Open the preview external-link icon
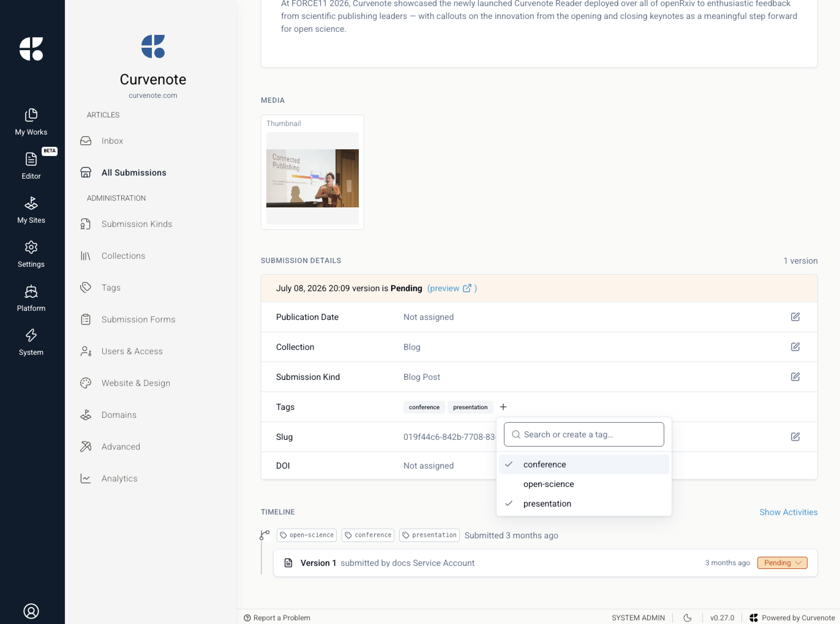The height and width of the screenshot is (624, 840). [x=467, y=288]
